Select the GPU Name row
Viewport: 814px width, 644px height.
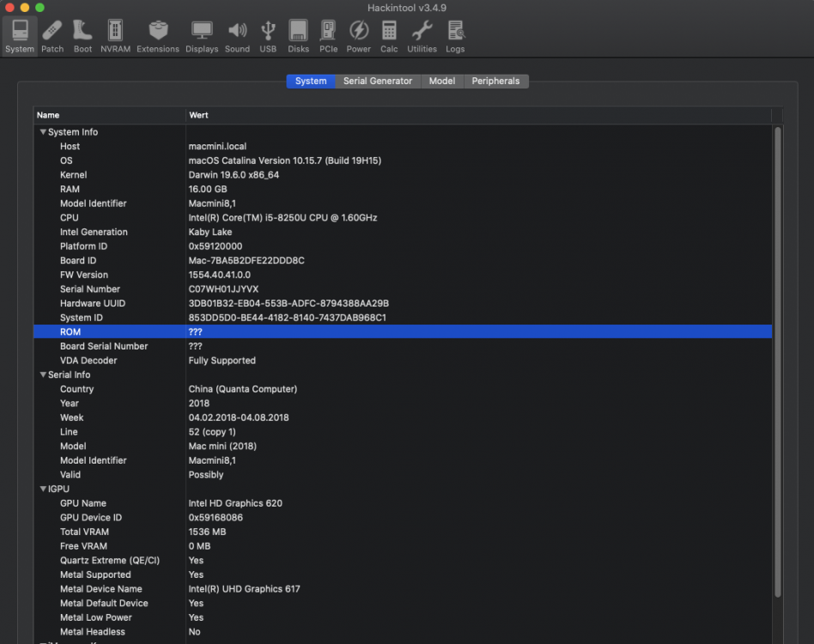pyautogui.click(x=403, y=503)
